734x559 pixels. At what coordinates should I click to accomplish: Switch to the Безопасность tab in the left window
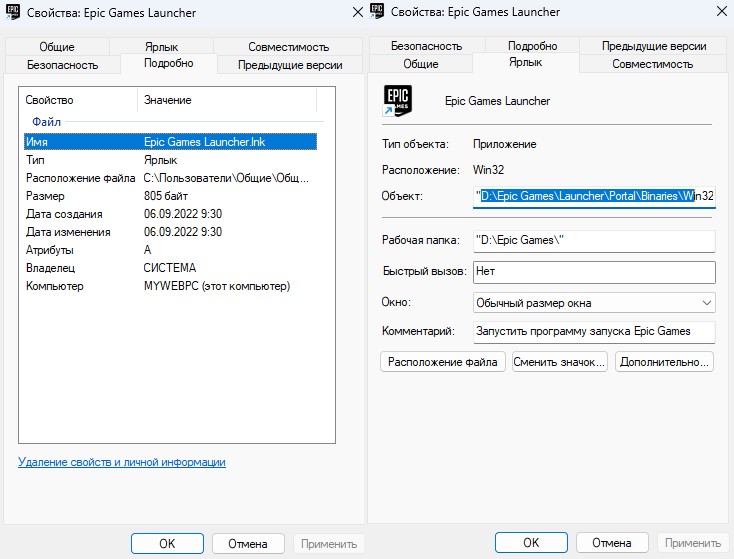pos(63,65)
